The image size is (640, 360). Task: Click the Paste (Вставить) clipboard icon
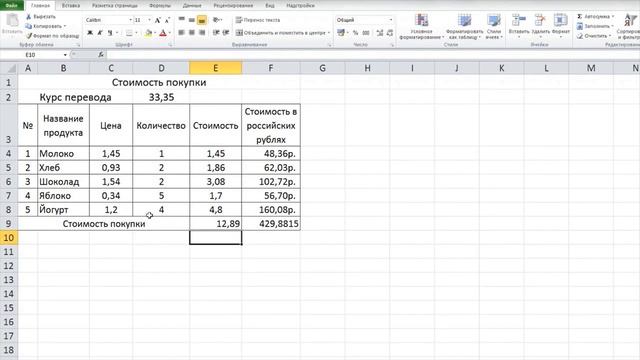(x=12, y=21)
